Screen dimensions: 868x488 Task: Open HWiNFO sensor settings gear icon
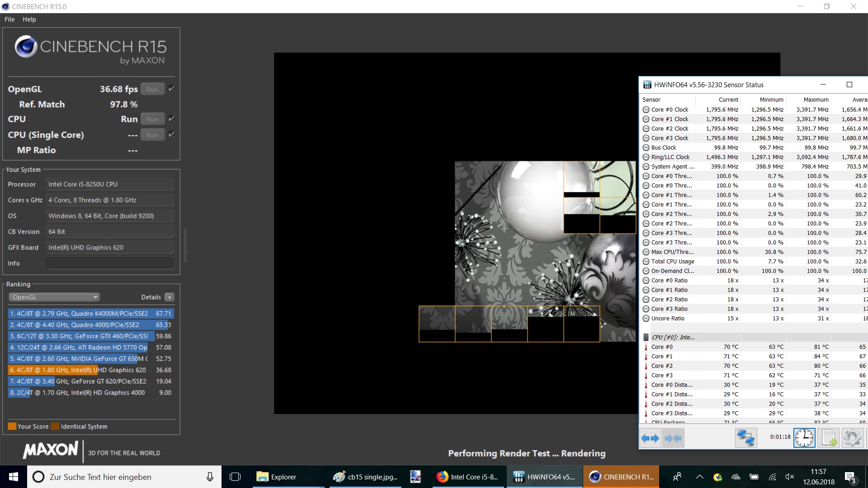[x=853, y=438]
